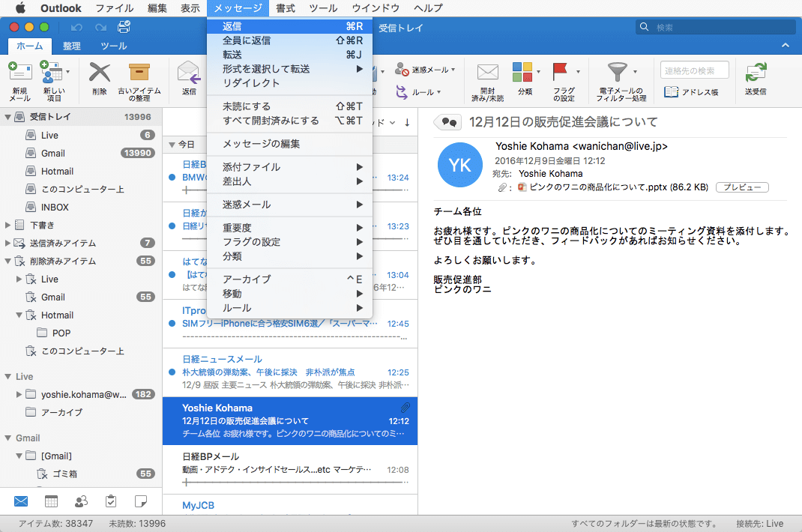
Task: Collapse the 削除済みアイテム folder
Action: (x=7, y=261)
